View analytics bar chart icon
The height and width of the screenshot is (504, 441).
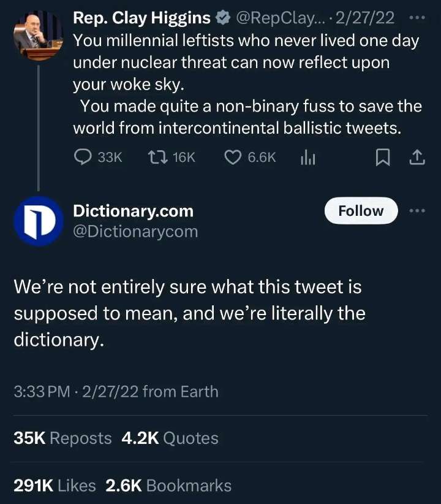click(307, 158)
